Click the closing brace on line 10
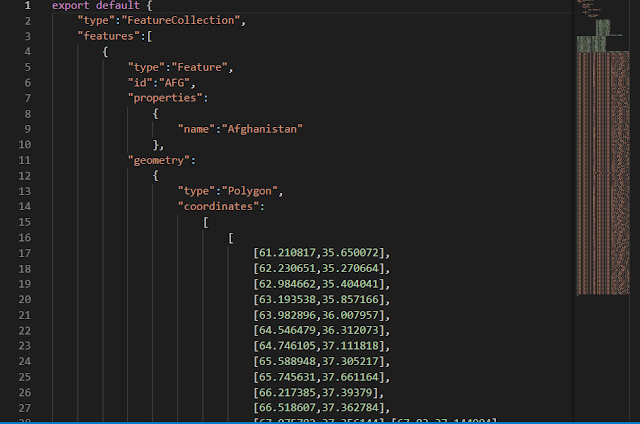Image resolution: width=640 pixels, height=424 pixels. pos(156,145)
